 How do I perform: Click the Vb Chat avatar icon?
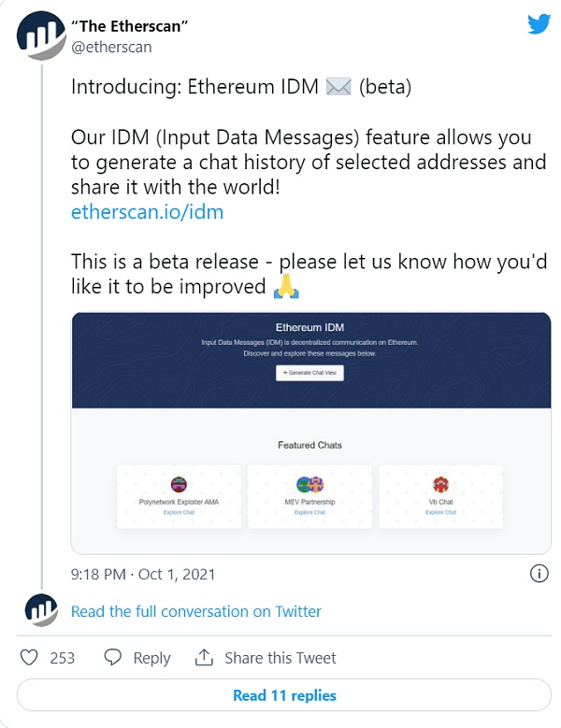pos(440,485)
